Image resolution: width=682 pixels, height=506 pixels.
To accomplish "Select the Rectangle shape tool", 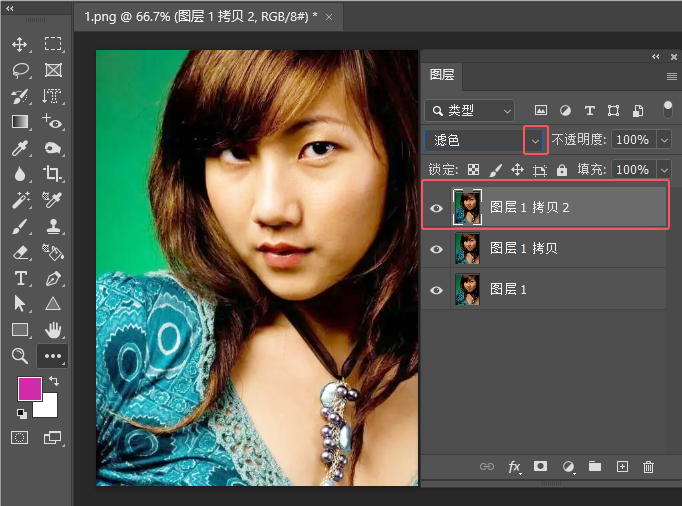I will pos(20,330).
